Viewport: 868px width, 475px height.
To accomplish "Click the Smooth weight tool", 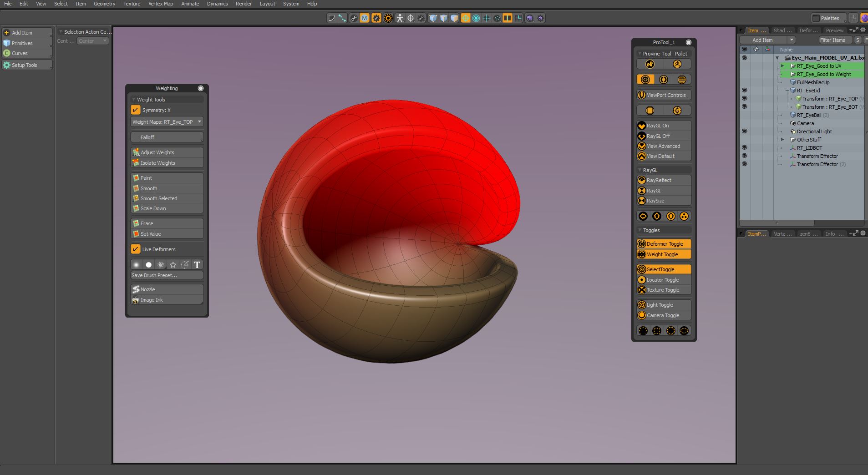I will (167, 188).
